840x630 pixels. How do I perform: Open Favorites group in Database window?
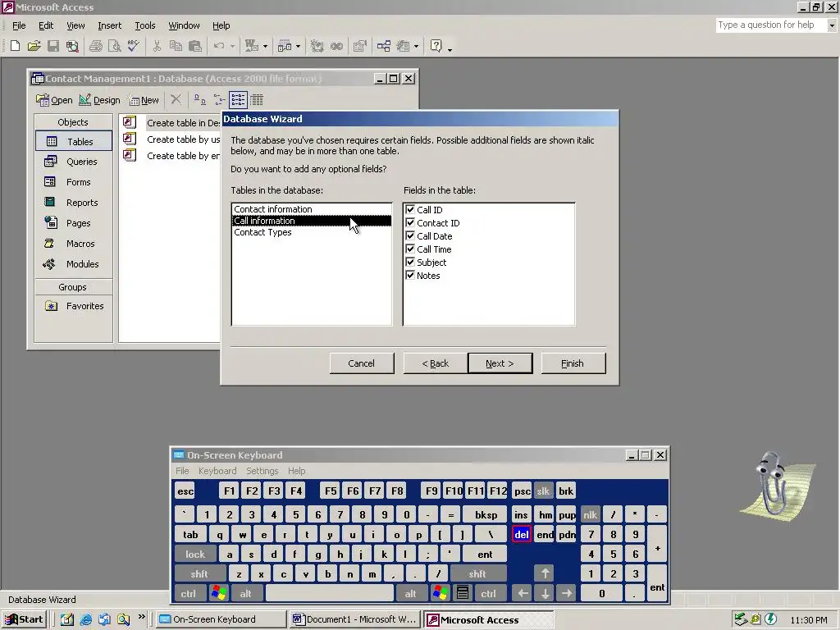point(73,306)
